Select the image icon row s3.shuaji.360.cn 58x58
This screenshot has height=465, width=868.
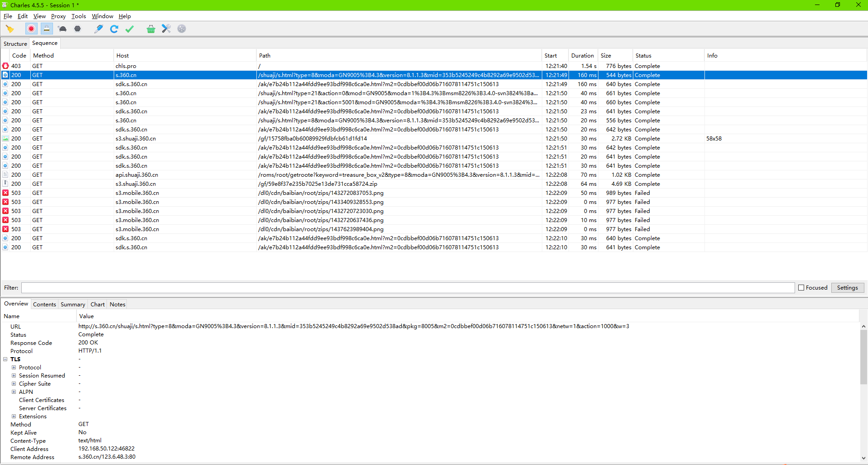pos(5,139)
